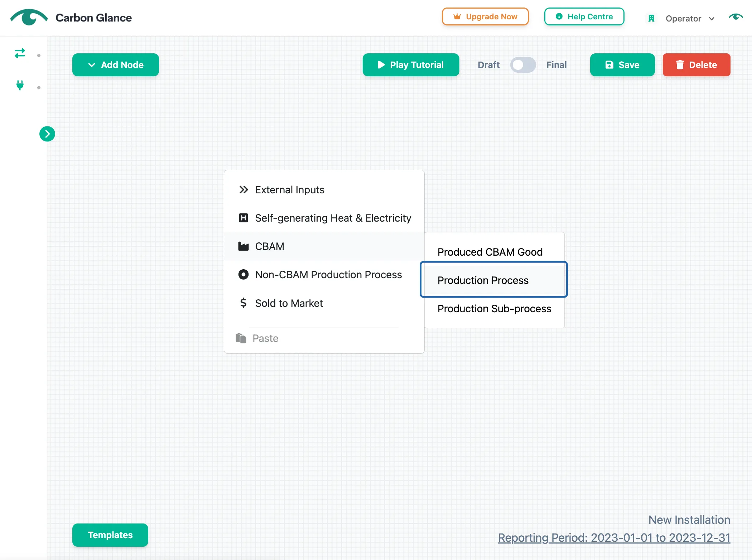Select Self-generating Heat & Electricity
Screen dimensions: 752x560
pyautogui.click(x=324, y=218)
